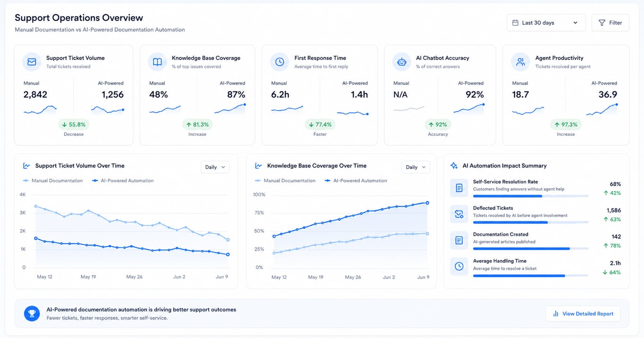This screenshot has width=644, height=338.
Task: Click the Deflected Tickets icon
Action: pos(459,214)
